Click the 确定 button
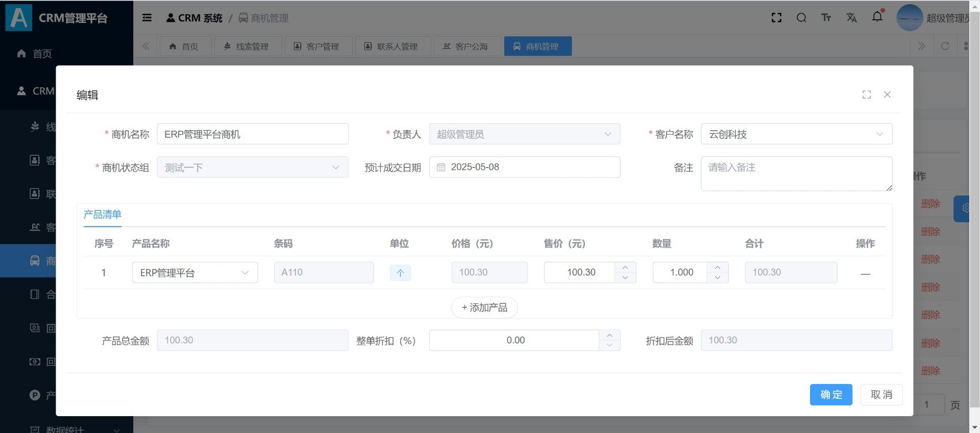This screenshot has height=433, width=980. click(x=830, y=395)
